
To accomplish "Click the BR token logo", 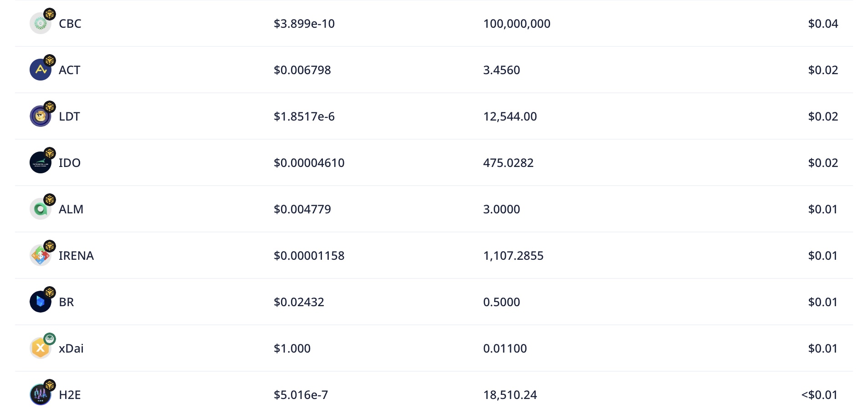I will 40,303.
